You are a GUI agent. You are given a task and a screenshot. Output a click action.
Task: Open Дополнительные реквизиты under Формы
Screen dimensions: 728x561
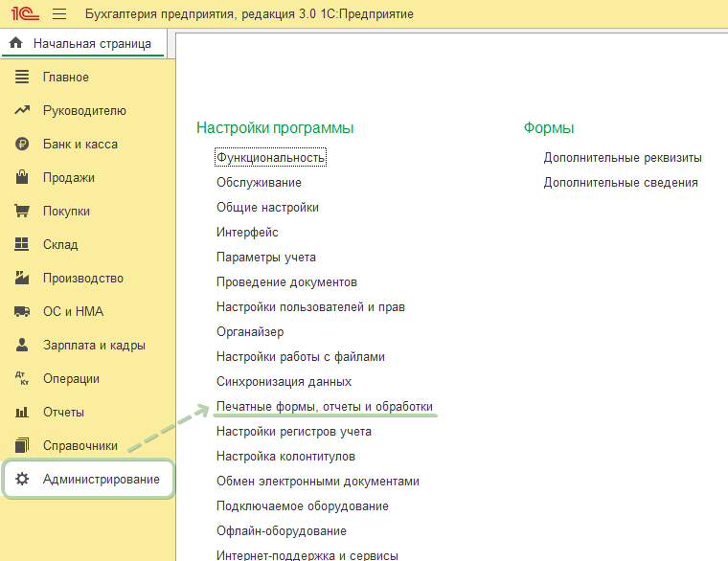(623, 158)
